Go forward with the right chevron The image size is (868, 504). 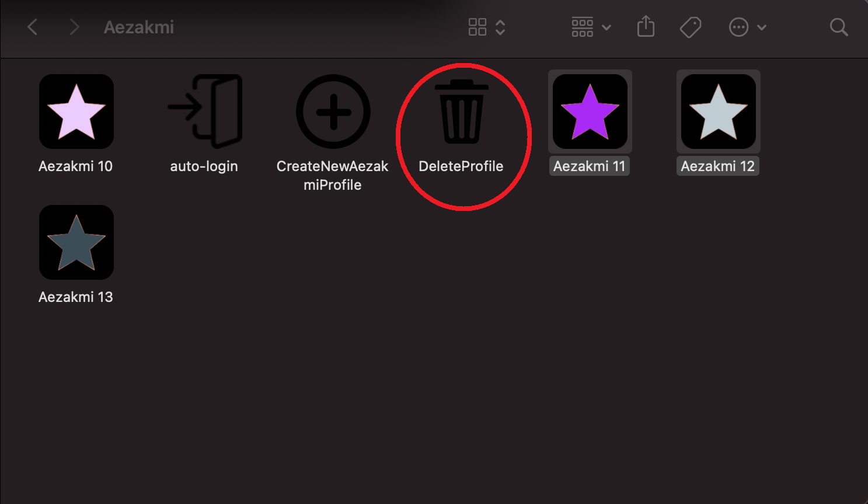tap(74, 27)
